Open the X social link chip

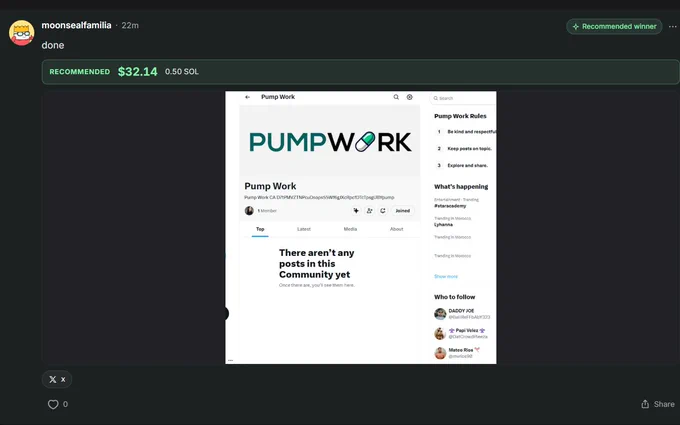click(x=57, y=379)
